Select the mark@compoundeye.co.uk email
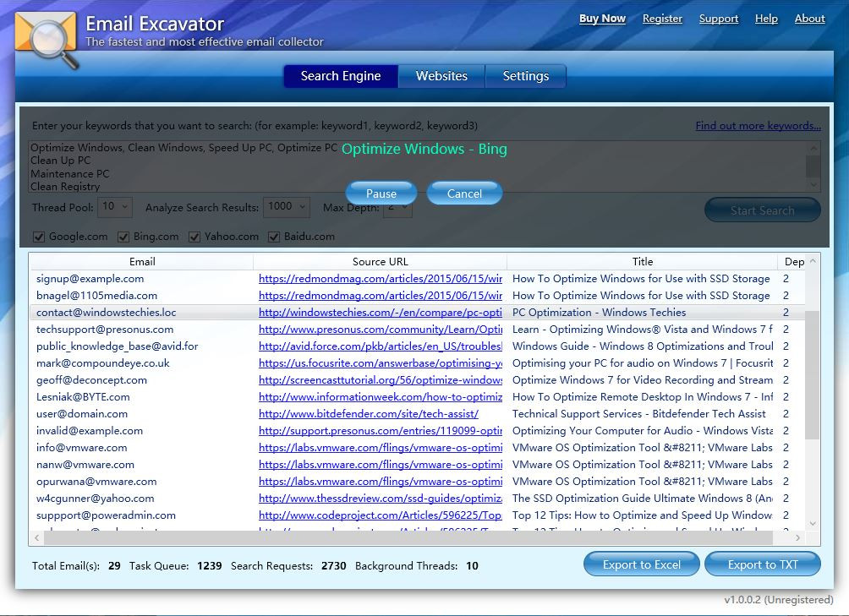Image resolution: width=849 pixels, height=616 pixels. (103, 363)
